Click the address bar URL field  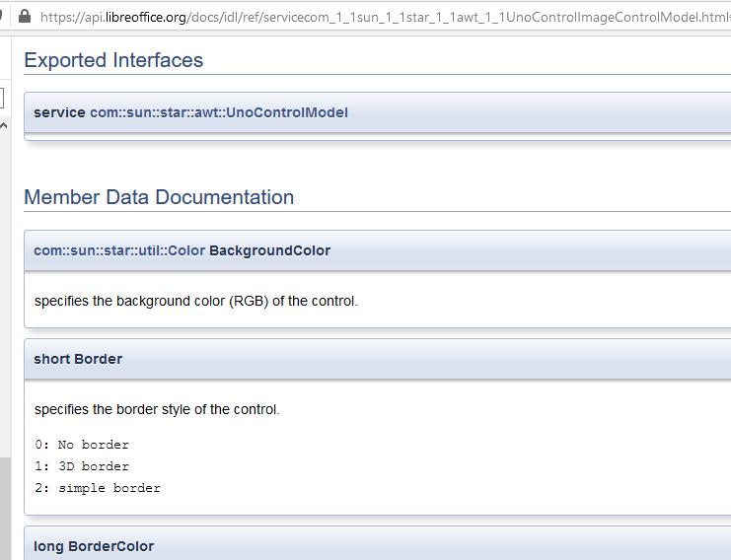385,17
